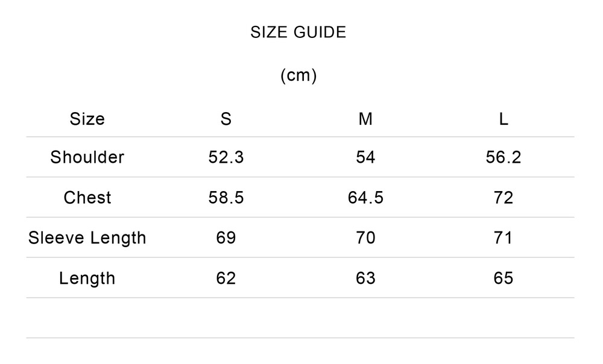The height and width of the screenshot is (364, 603).
Task: Click shoulder value 52.3 for size S
Action: pos(226,157)
